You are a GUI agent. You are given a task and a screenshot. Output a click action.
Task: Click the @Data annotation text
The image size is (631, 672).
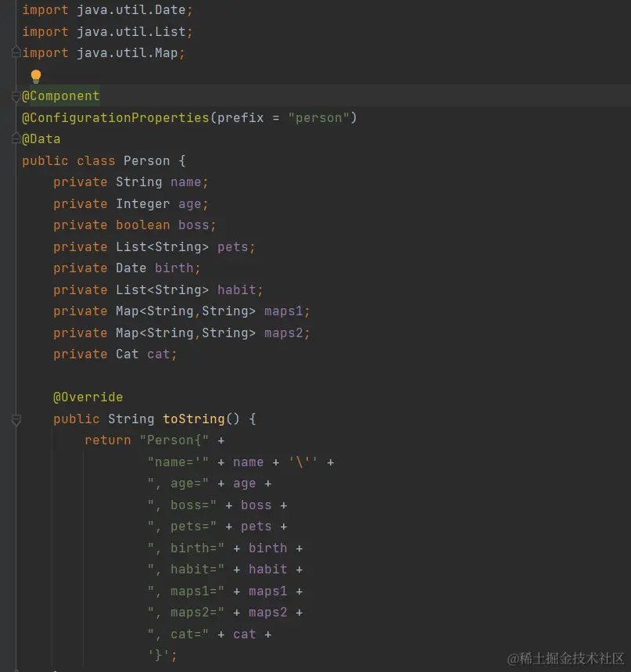point(41,139)
